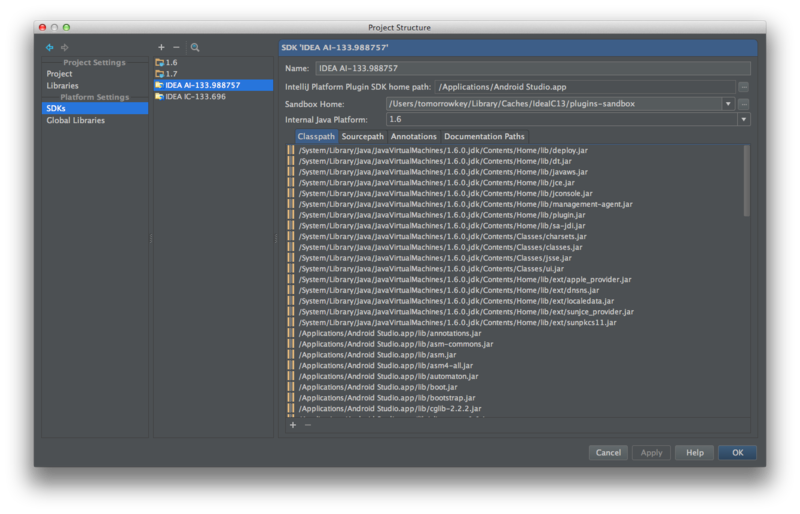Screen dimensions: 800x514
Task: Select the sunjce_provider.jar entry
Action: [514, 312]
